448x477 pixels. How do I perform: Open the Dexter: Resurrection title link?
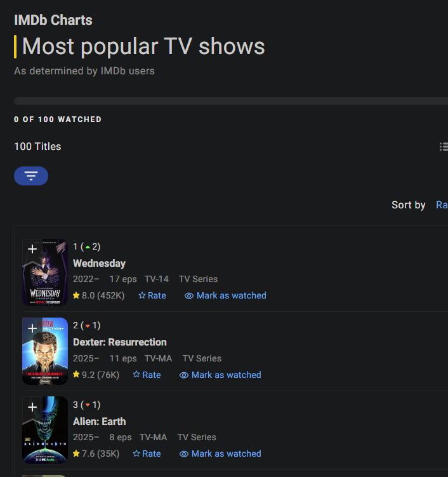pyautogui.click(x=120, y=342)
